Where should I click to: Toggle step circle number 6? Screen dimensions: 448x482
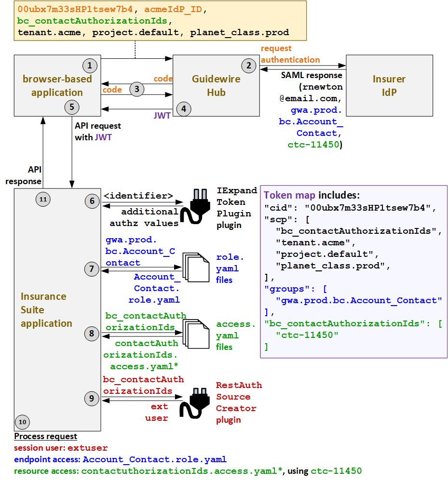[92, 201]
